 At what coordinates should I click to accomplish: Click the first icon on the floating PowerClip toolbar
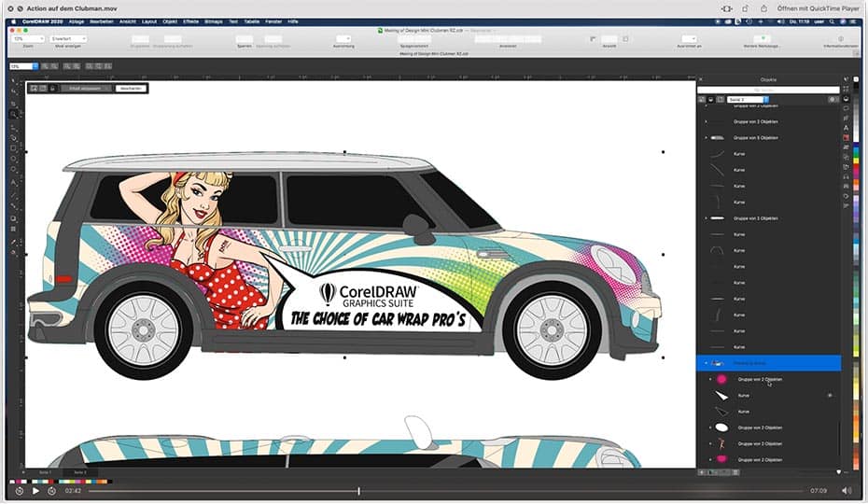tap(34, 88)
